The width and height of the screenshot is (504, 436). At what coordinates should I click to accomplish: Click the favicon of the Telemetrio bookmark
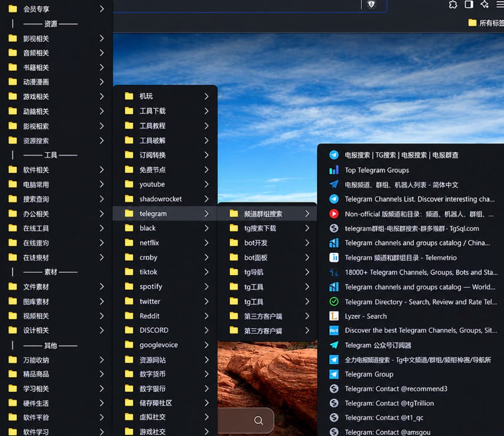tap(334, 257)
